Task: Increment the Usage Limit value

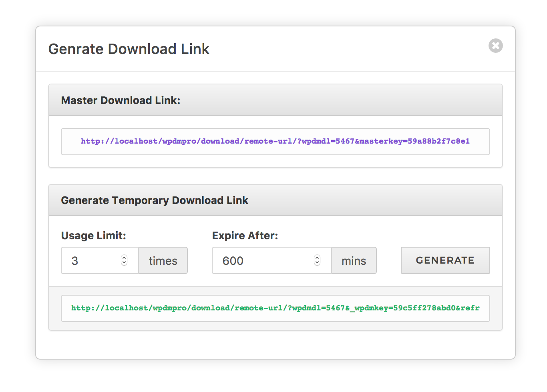Action: 124,258
